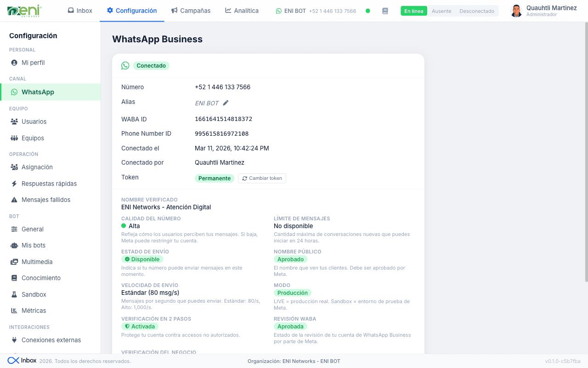Click the page's vertical scrollbar
The height and width of the screenshot is (368, 588).
[x=586, y=152]
